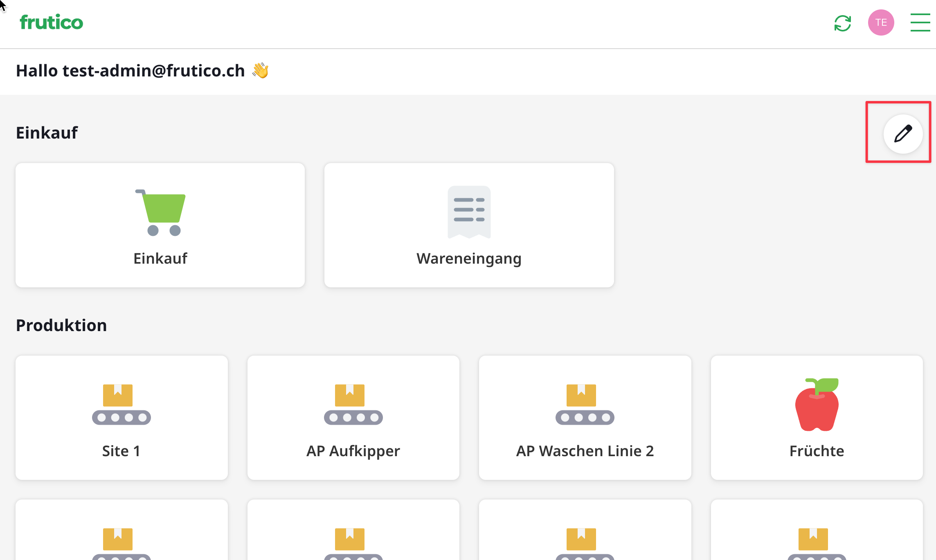Image resolution: width=936 pixels, height=560 pixels.
Task: Select the AP Aufkipper label
Action: pos(353,451)
